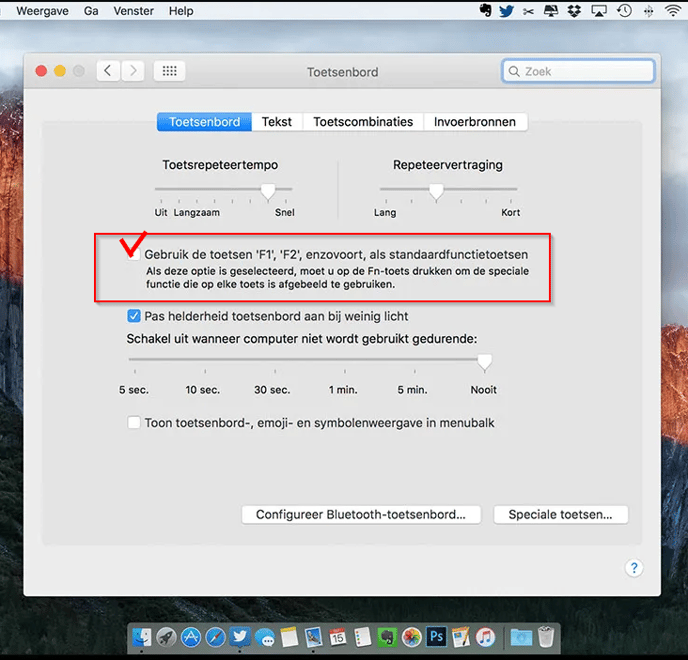Image resolution: width=688 pixels, height=660 pixels.
Task: Open Photos app in the Dock
Action: tap(412, 637)
